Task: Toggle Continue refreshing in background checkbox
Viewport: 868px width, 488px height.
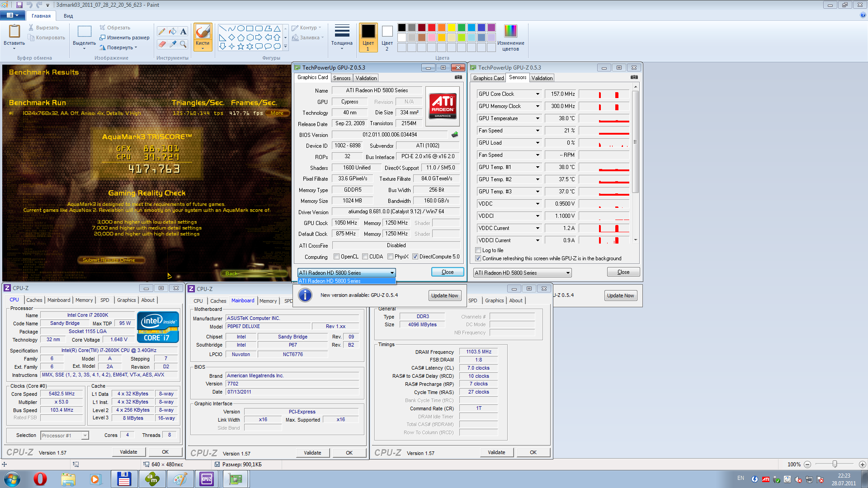Action: click(478, 258)
